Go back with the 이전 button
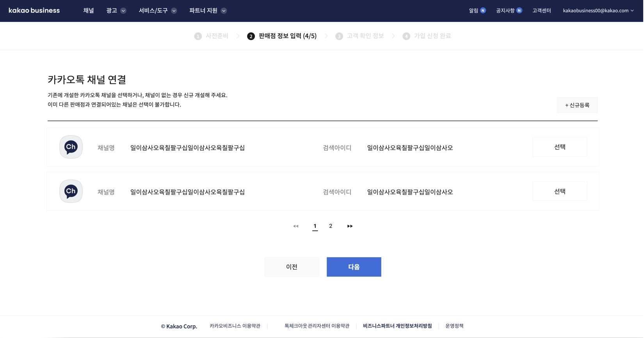Viewport: 644px width, 338px height. [292, 267]
